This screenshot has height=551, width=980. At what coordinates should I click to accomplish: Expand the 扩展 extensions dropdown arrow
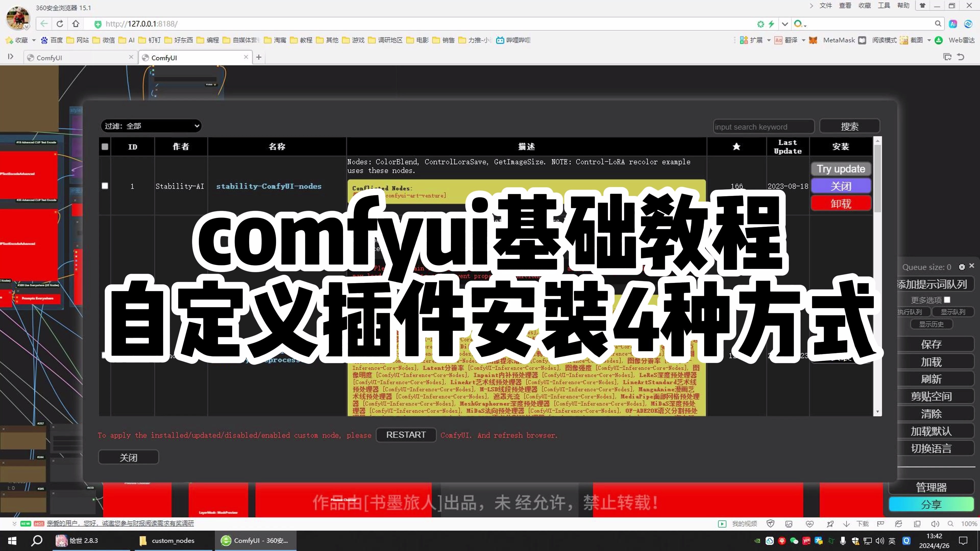click(768, 40)
